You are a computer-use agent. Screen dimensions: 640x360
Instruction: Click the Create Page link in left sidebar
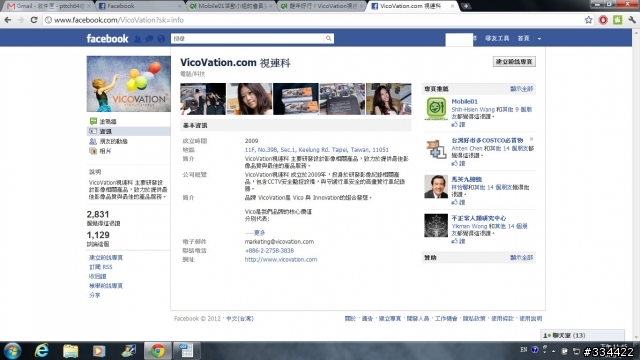pos(106,258)
